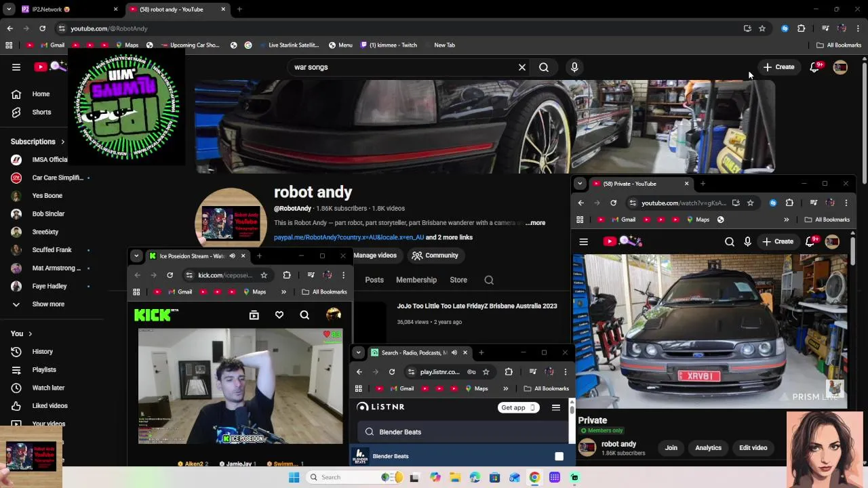
Task: Expand the 'You' section chevron
Action: coord(30,333)
